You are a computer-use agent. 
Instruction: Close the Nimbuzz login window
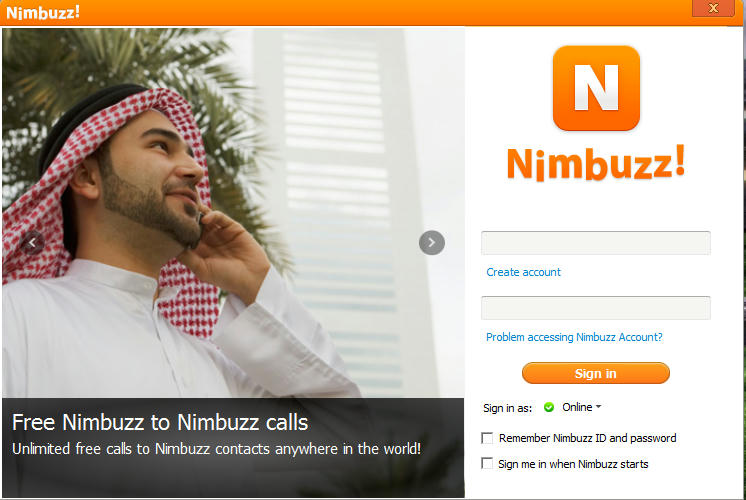click(x=713, y=8)
